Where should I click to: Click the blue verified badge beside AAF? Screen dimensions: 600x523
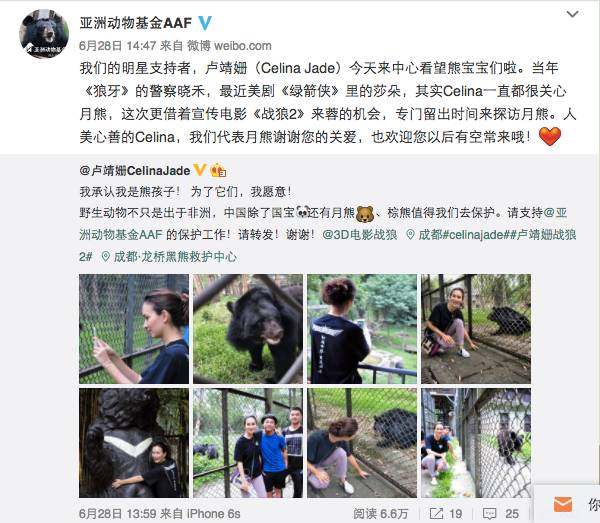(205, 23)
